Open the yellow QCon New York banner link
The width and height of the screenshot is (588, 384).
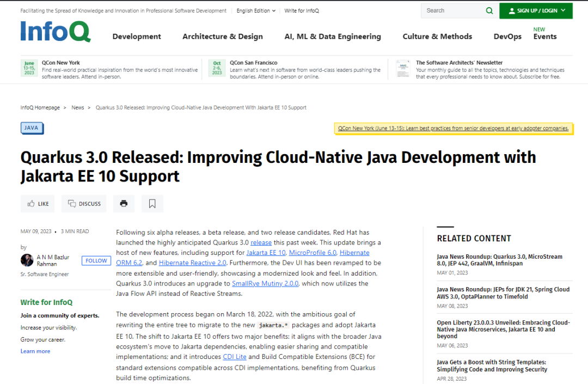[x=454, y=128]
